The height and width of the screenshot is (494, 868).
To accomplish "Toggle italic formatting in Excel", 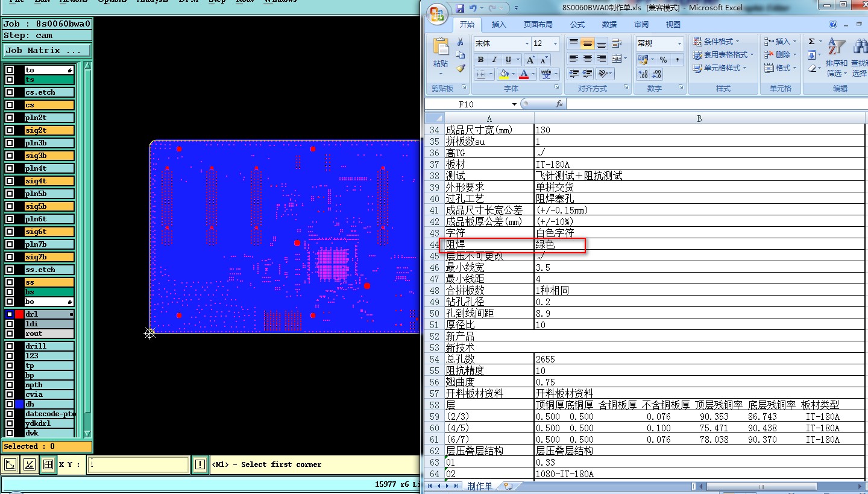I will [x=494, y=60].
